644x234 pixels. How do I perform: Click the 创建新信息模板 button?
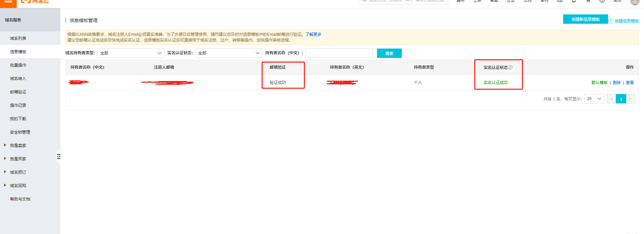pyautogui.click(x=585, y=19)
